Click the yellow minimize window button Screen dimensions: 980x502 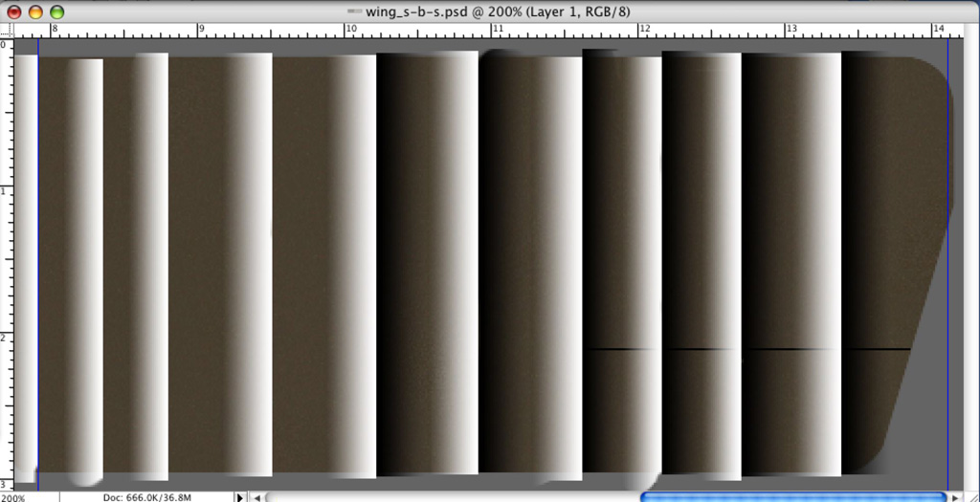click(x=35, y=11)
